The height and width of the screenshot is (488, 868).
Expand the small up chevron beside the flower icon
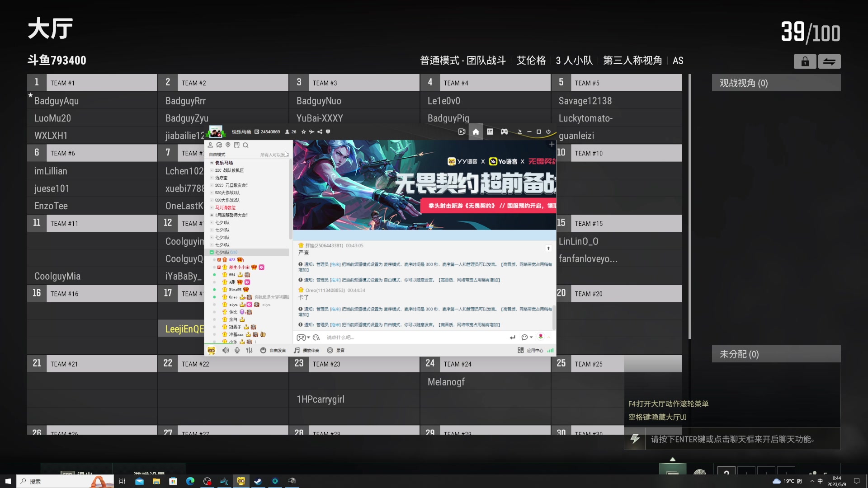pos(549,337)
